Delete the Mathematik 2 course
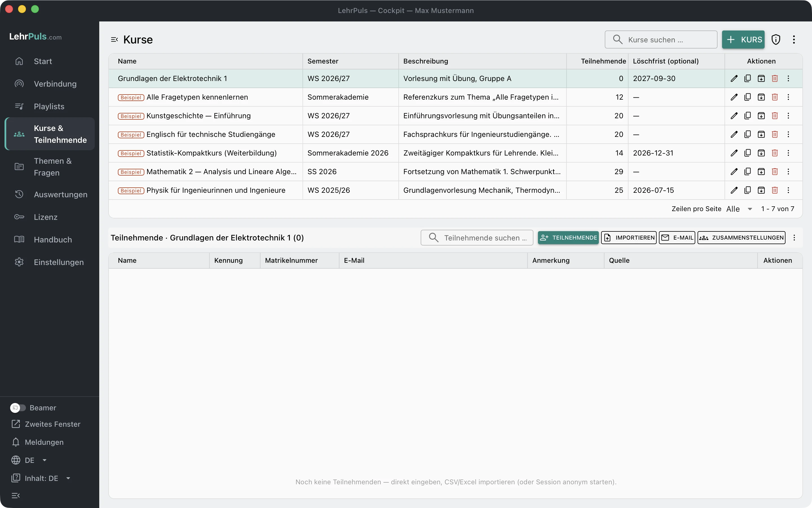Viewport: 812px width, 508px height. coord(775,172)
